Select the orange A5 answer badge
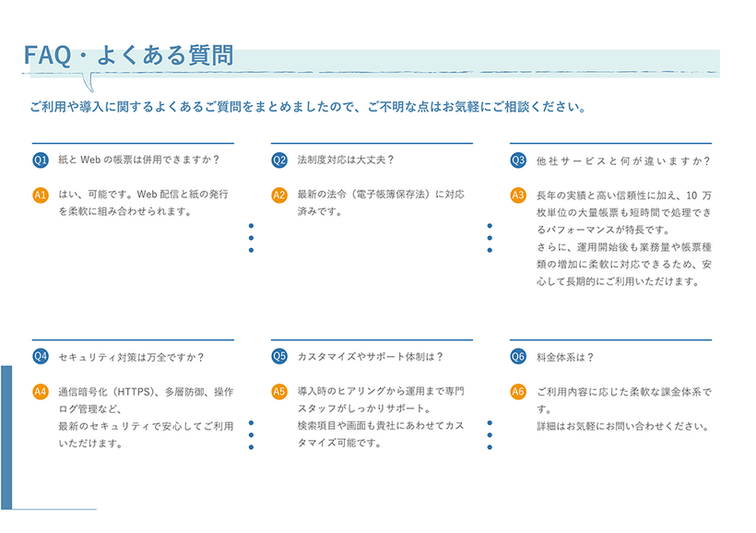Viewport: 756px width, 533px height. click(x=278, y=389)
